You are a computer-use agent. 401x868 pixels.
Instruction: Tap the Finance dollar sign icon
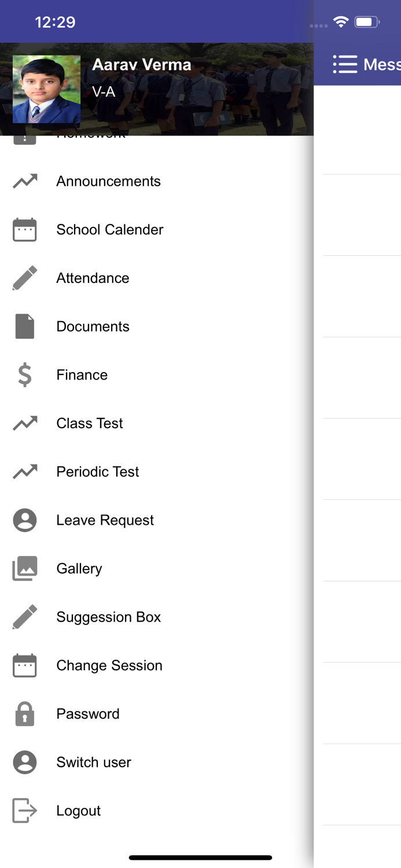(25, 375)
